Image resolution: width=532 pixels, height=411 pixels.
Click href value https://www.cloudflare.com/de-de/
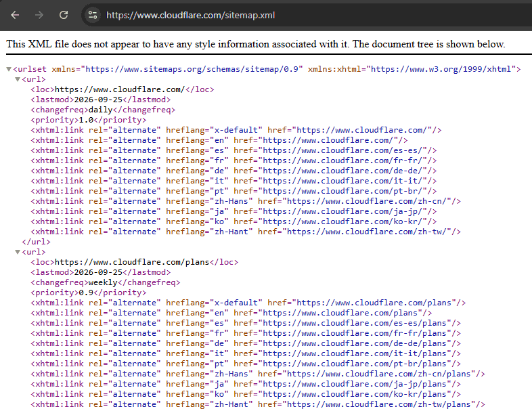(342, 171)
